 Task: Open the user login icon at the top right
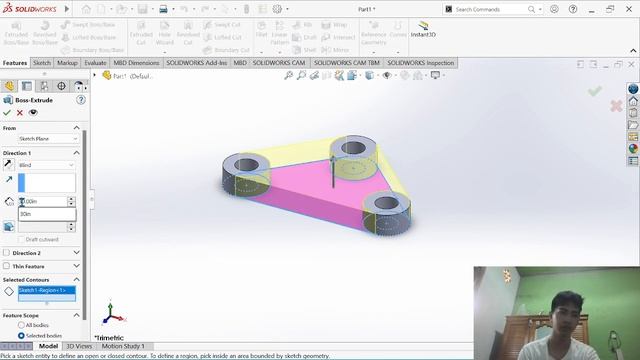pyautogui.click(x=554, y=9)
